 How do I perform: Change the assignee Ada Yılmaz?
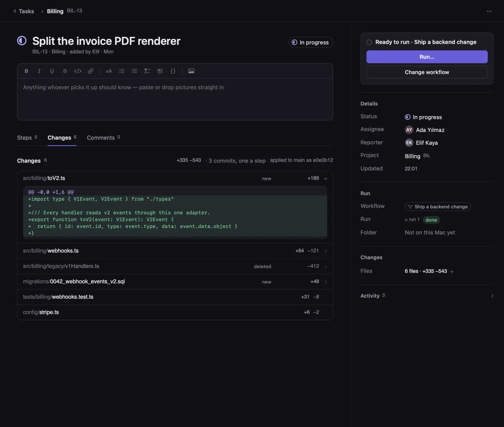[425, 130]
